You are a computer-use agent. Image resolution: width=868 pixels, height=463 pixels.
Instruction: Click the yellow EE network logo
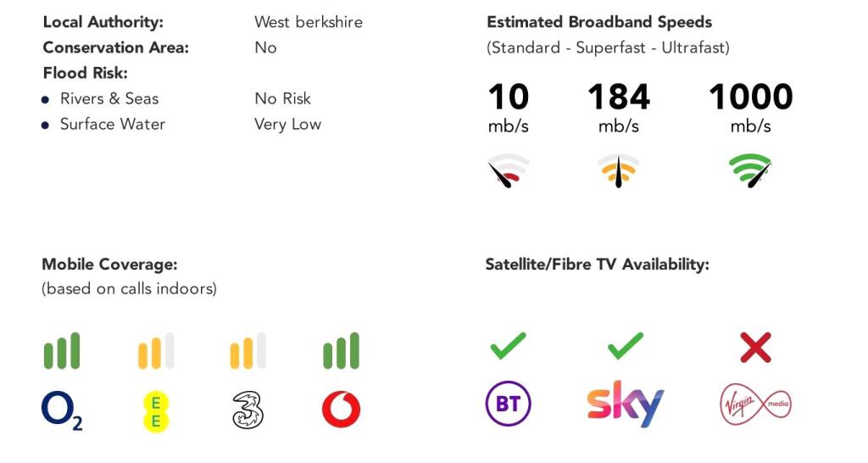156,411
